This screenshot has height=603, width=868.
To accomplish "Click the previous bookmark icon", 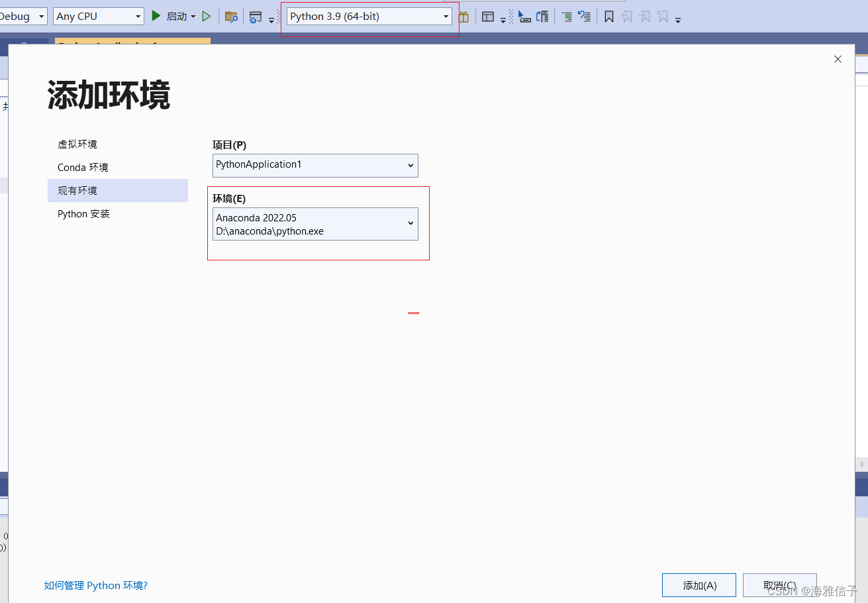I will [627, 17].
